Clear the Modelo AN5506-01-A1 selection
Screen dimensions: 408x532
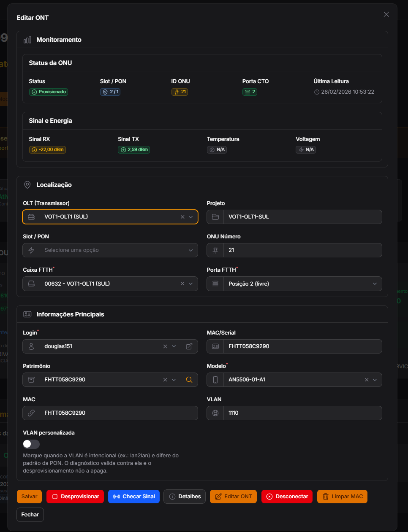click(367, 380)
